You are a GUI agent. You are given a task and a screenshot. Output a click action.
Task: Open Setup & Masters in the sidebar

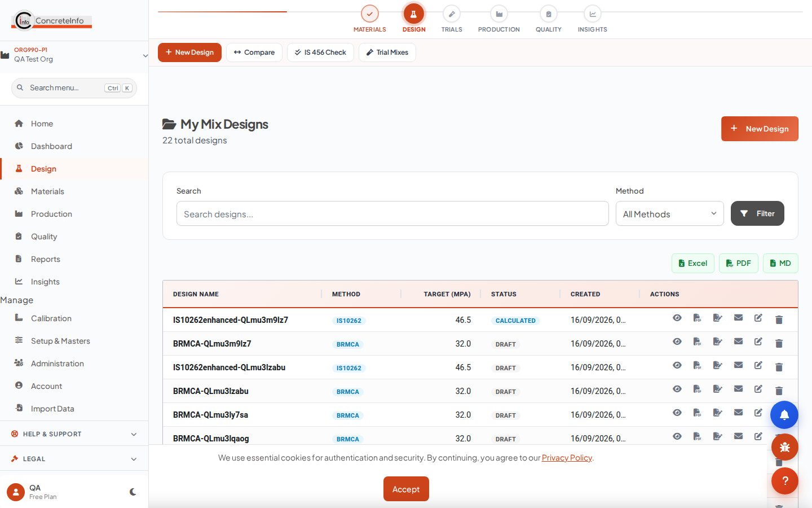point(74,341)
